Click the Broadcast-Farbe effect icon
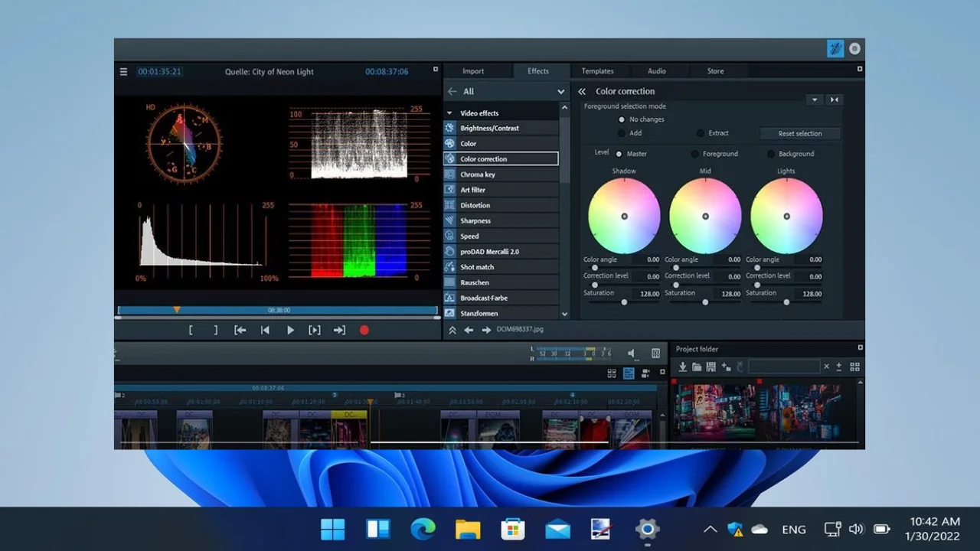Viewport: 980px width, 551px height. 450,298
